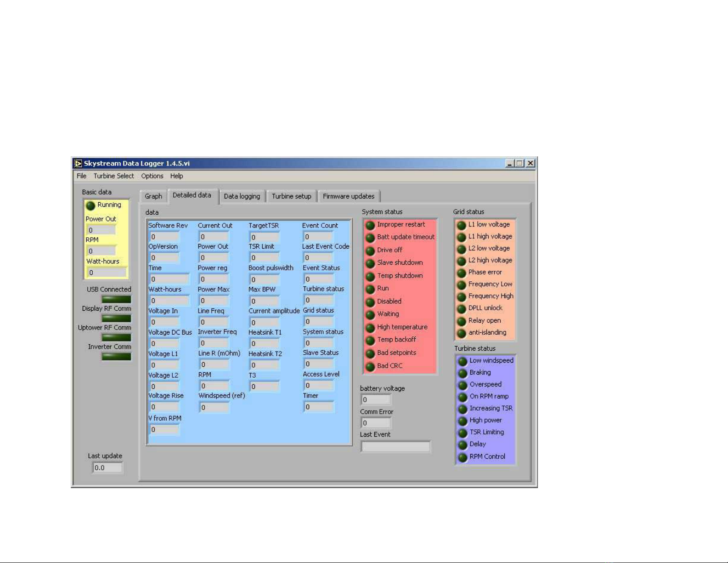The height and width of the screenshot is (563, 728).
Task: Click the Comm Error field
Action: (x=376, y=423)
